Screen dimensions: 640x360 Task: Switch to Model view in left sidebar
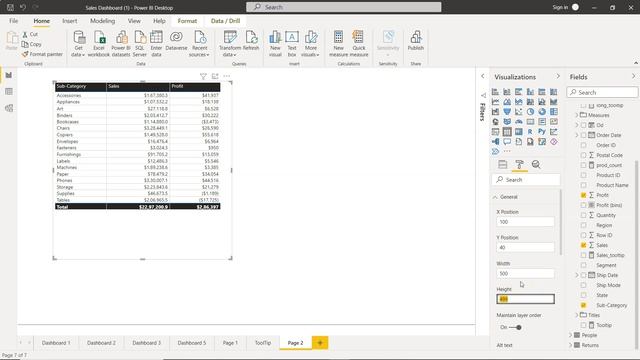point(9,108)
